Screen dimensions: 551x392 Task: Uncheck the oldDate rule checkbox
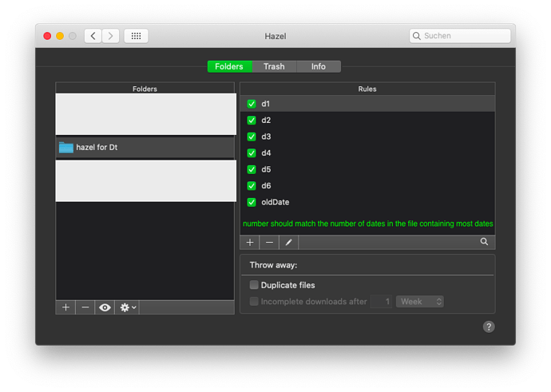click(252, 202)
